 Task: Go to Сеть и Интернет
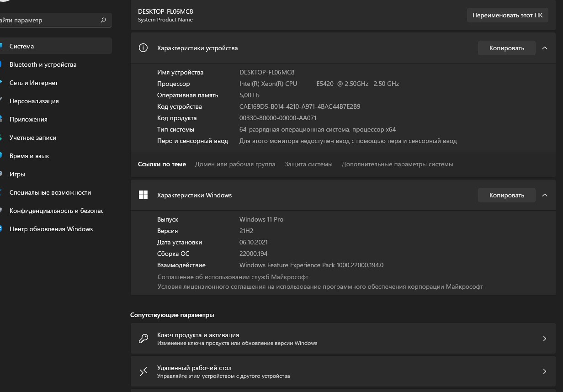(55, 83)
